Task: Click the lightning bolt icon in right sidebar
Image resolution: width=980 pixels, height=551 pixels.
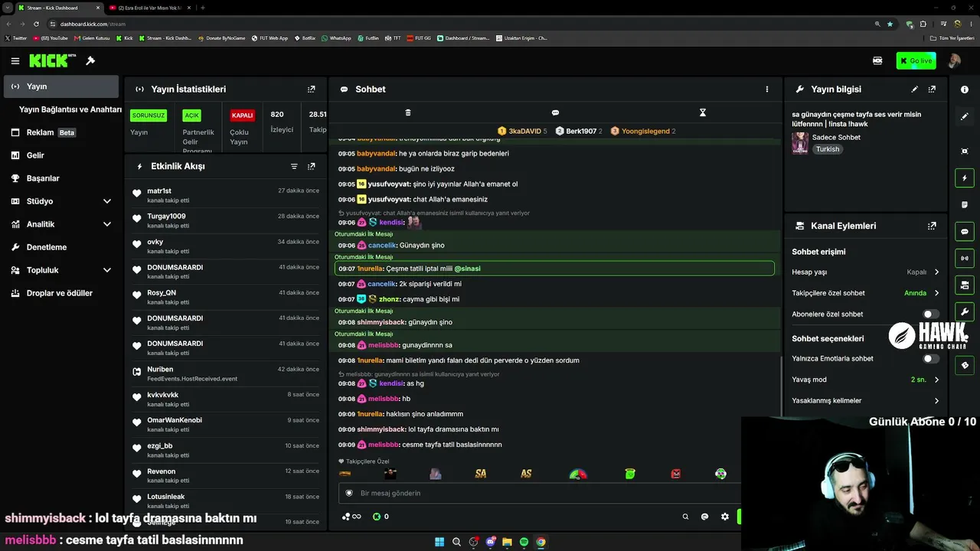Action: click(x=965, y=178)
